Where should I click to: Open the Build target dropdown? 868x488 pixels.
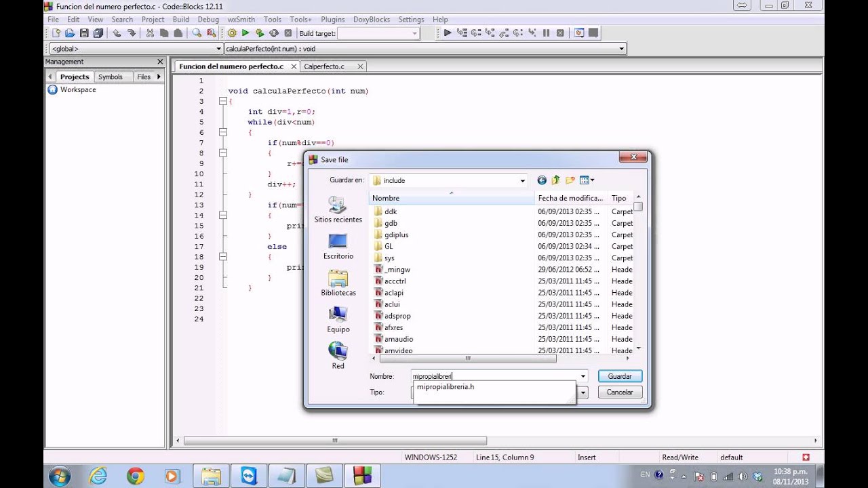(x=414, y=33)
